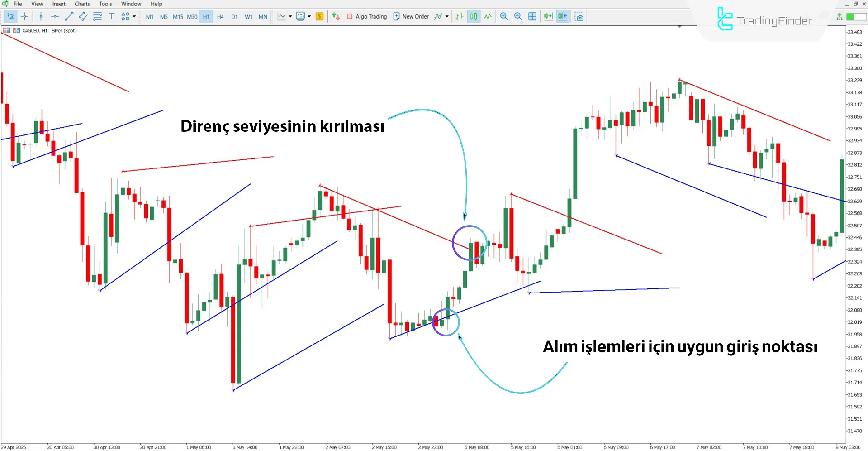Image resolution: width=868 pixels, height=451 pixels.
Task: Expand the shapes tool dropdown arrow
Action: tap(134, 17)
